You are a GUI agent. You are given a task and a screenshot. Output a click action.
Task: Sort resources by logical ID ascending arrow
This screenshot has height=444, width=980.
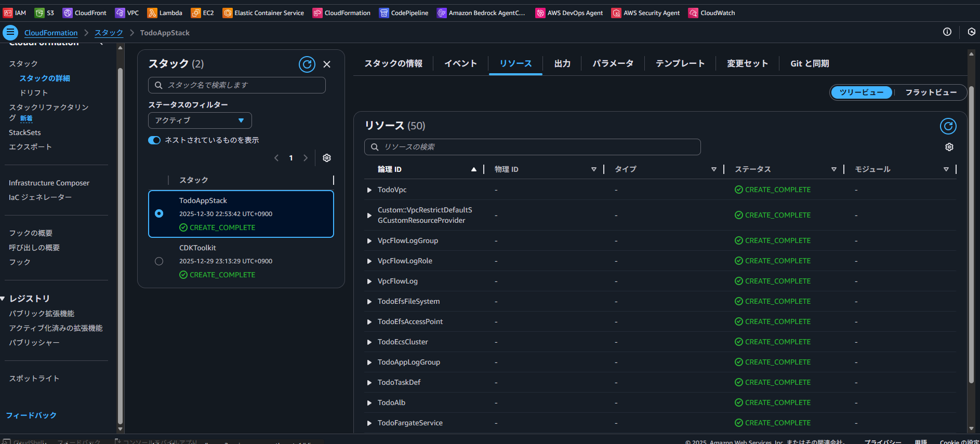[x=474, y=169]
